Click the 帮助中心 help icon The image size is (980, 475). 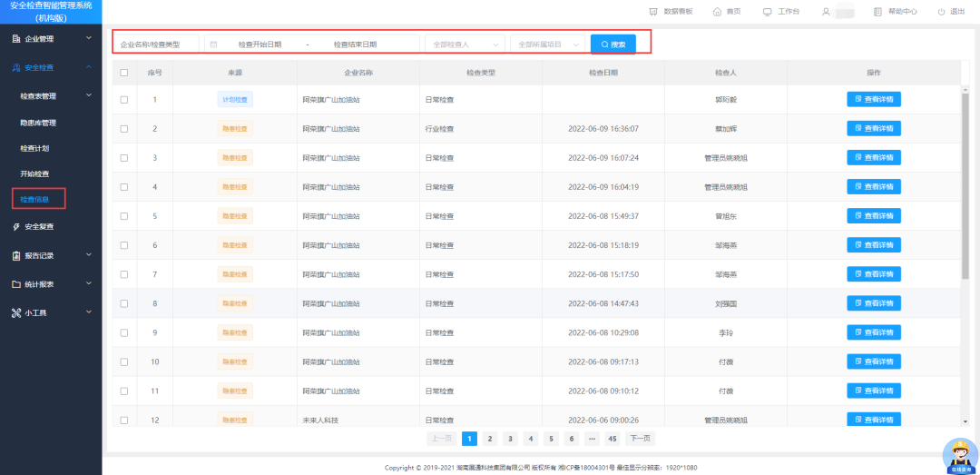tap(877, 12)
